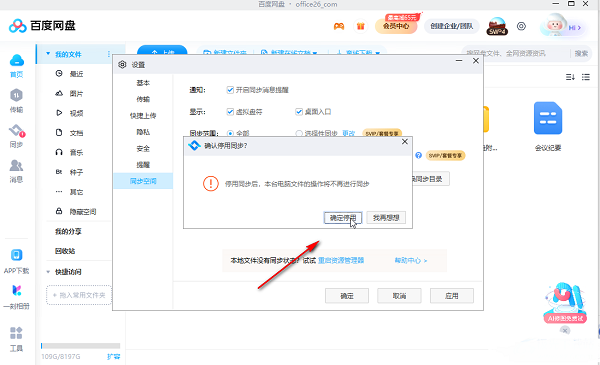
Task: Expand the Hi > chevron by the avatar
Action: [x=575, y=28]
